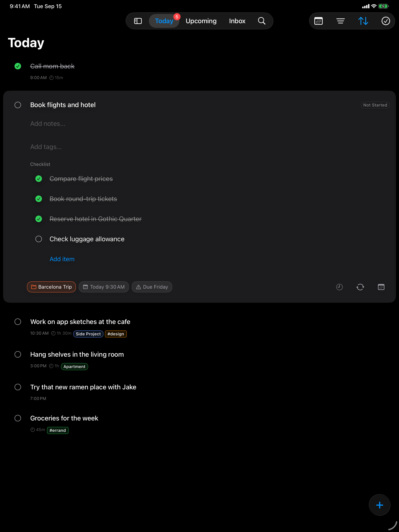The image size is (399, 532).
Task: Open search with magnifier icon
Action: tap(262, 21)
